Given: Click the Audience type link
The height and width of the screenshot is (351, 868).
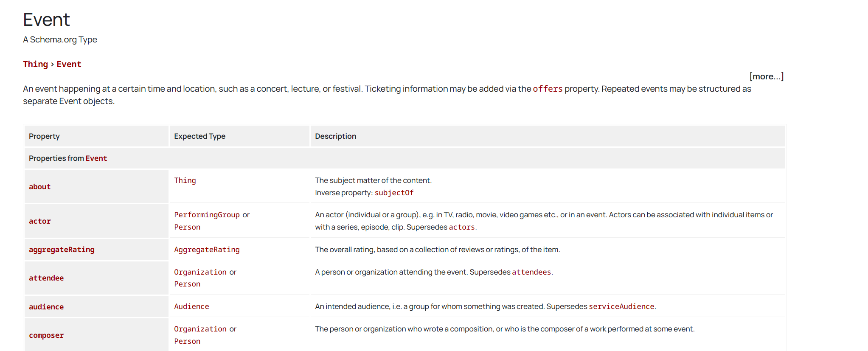Looking at the screenshot, I should pos(191,306).
